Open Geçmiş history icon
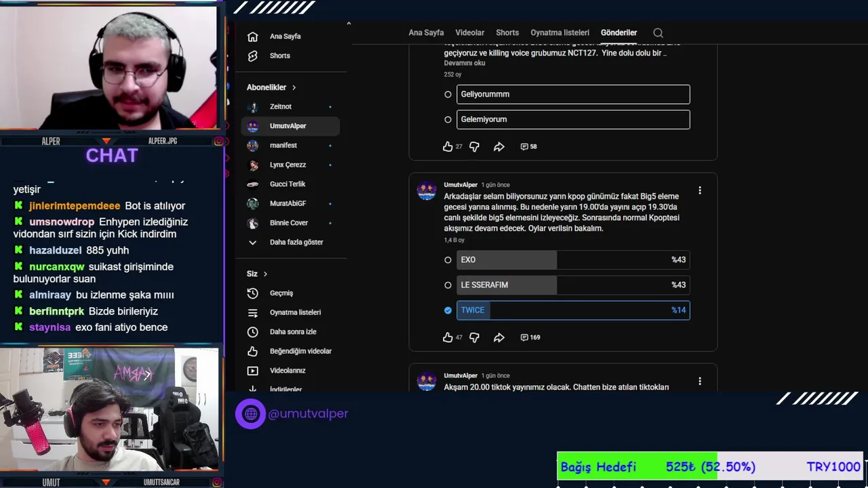The width and height of the screenshot is (868, 488). tap(253, 293)
